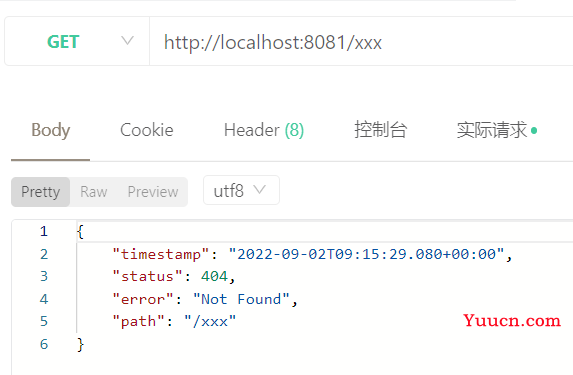Click the 404 status value
Screen dimensions: 573x375
click(214, 276)
